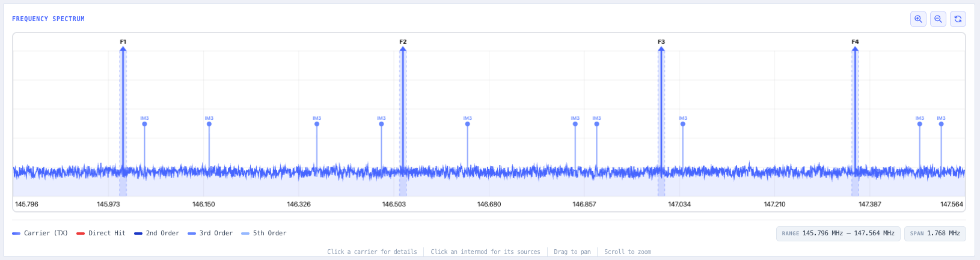Screen dimensions: 980x260
Task: Click the 'Drag to pan' hint
Action: pos(572,252)
